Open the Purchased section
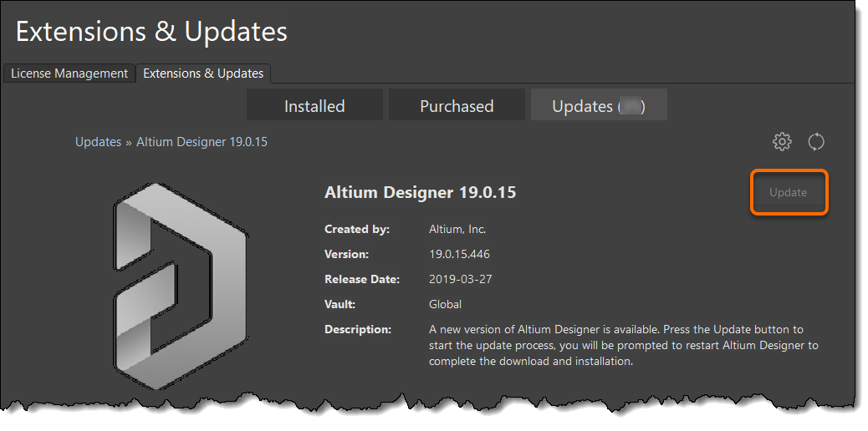Image resolution: width=868 pixels, height=431 pixels. pos(457,105)
